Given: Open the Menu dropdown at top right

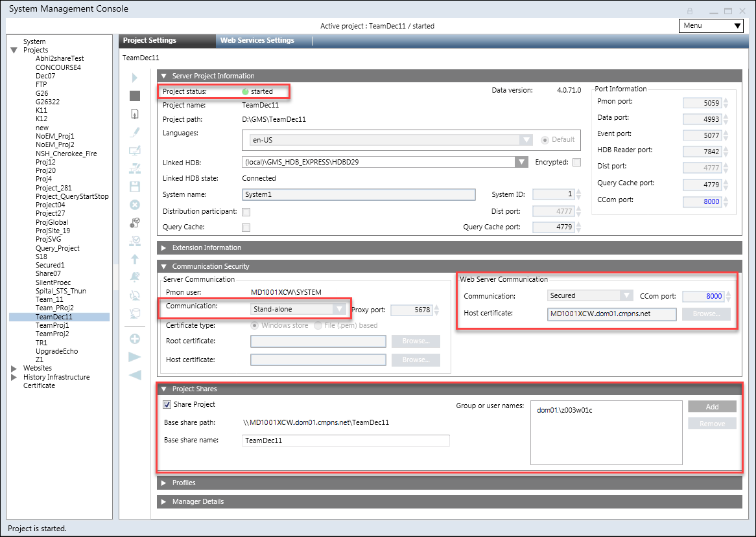Looking at the screenshot, I should [x=711, y=26].
